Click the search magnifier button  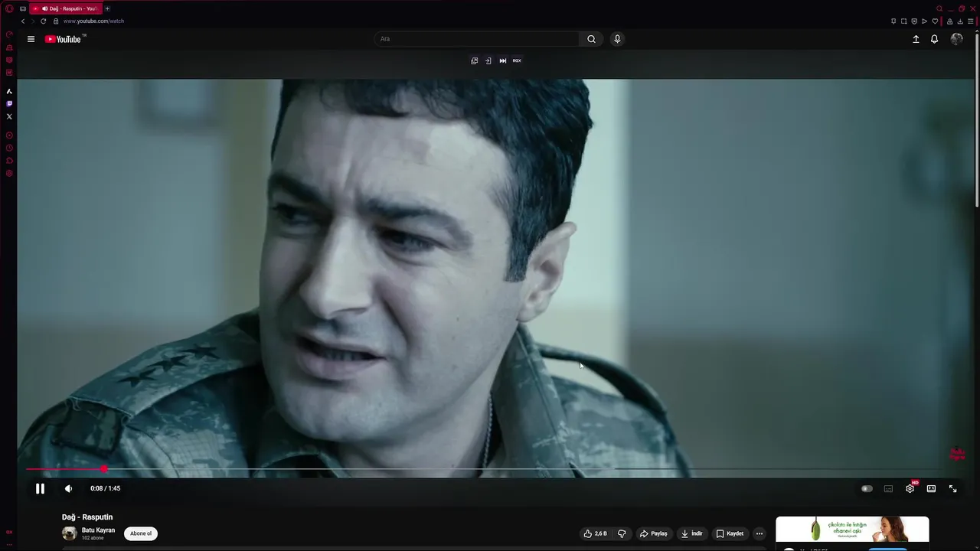click(x=591, y=39)
